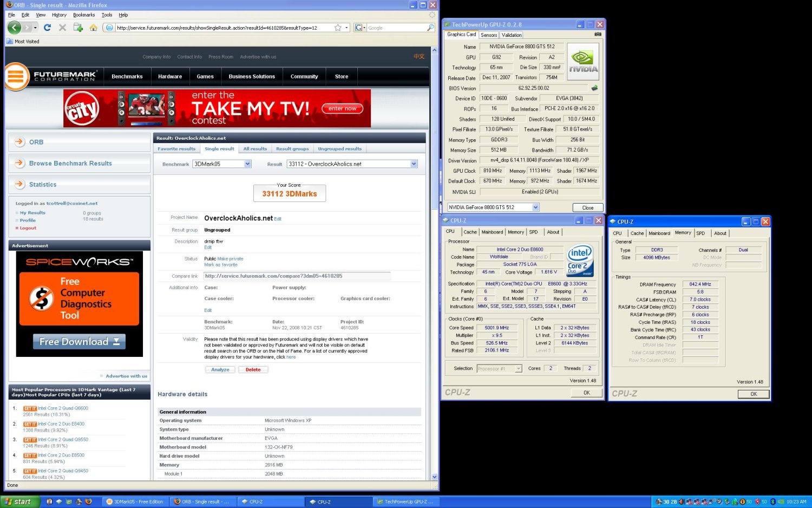
Task: Click the Google search input field
Action: [x=396, y=28]
